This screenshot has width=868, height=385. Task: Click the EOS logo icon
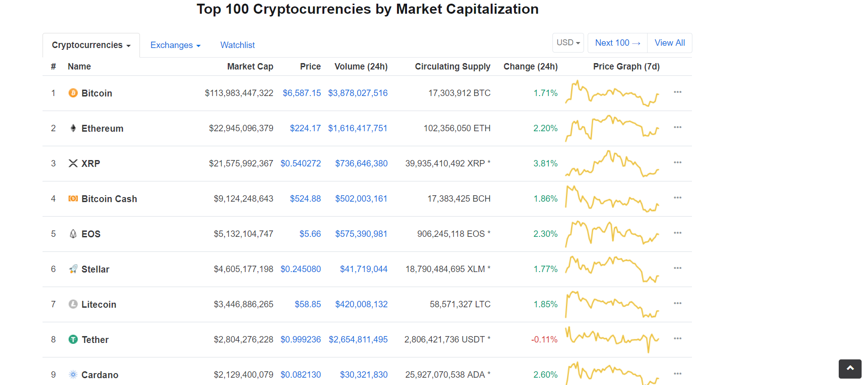(73, 234)
